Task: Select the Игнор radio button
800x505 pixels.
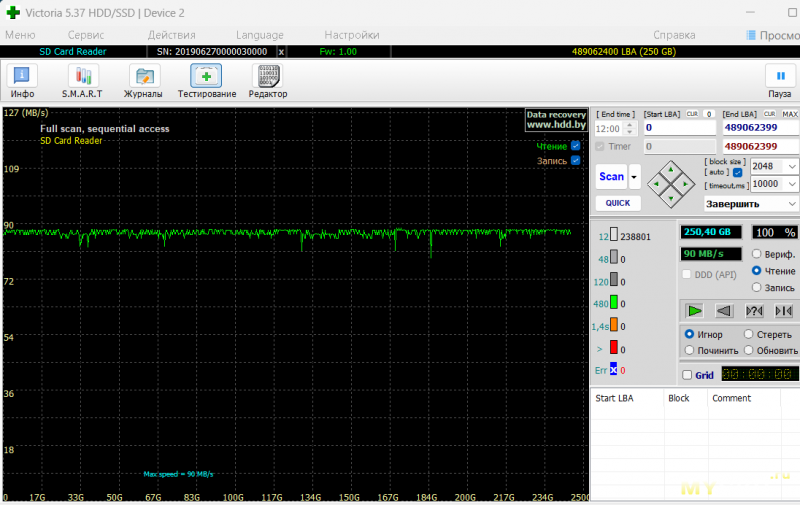Action: click(x=689, y=334)
